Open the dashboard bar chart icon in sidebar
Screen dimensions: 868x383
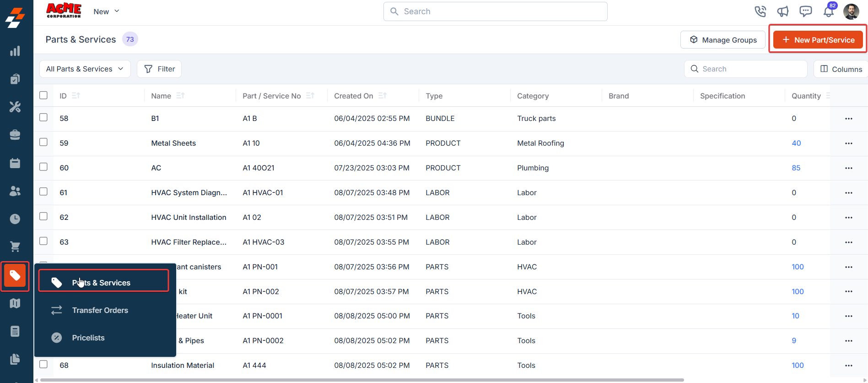pos(15,51)
